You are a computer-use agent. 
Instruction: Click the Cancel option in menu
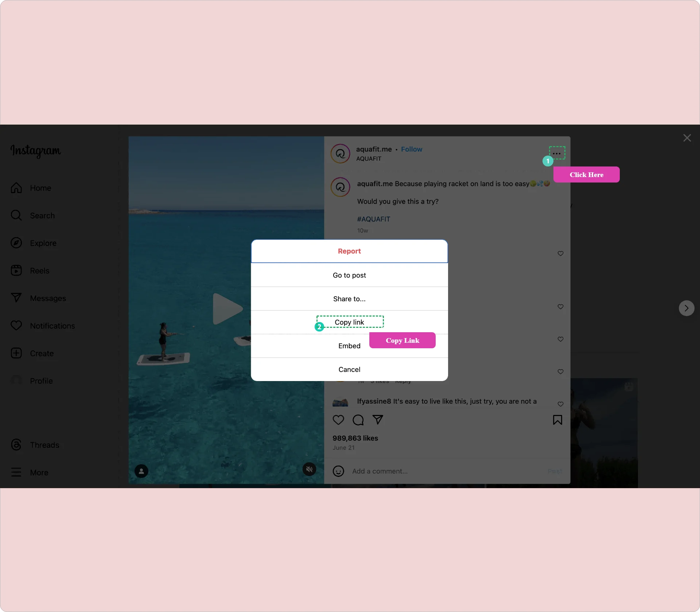[349, 369]
